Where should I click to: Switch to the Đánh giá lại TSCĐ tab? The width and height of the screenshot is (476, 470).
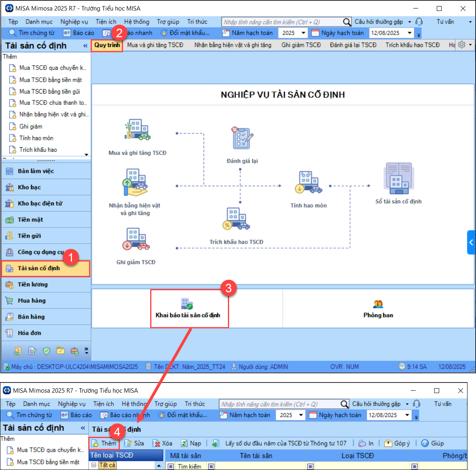353,45
